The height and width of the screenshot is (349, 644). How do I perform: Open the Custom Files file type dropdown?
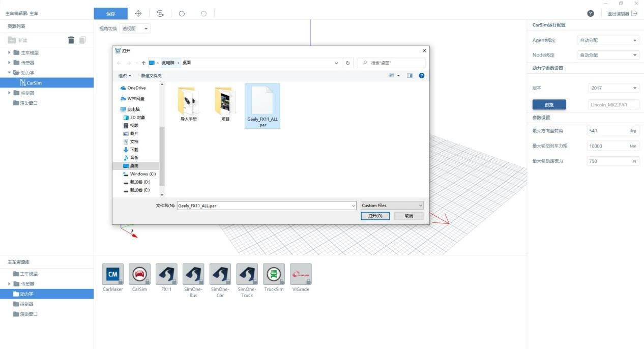pos(392,206)
